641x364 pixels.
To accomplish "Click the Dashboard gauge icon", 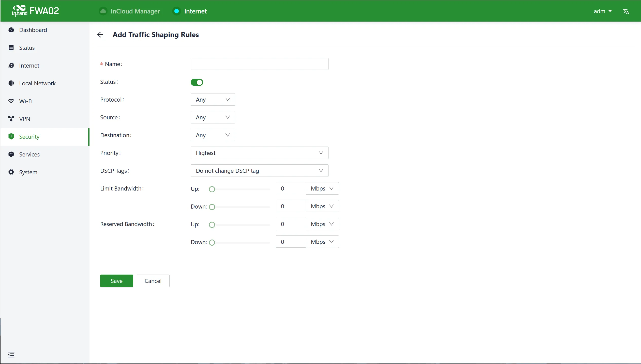I will click(11, 30).
